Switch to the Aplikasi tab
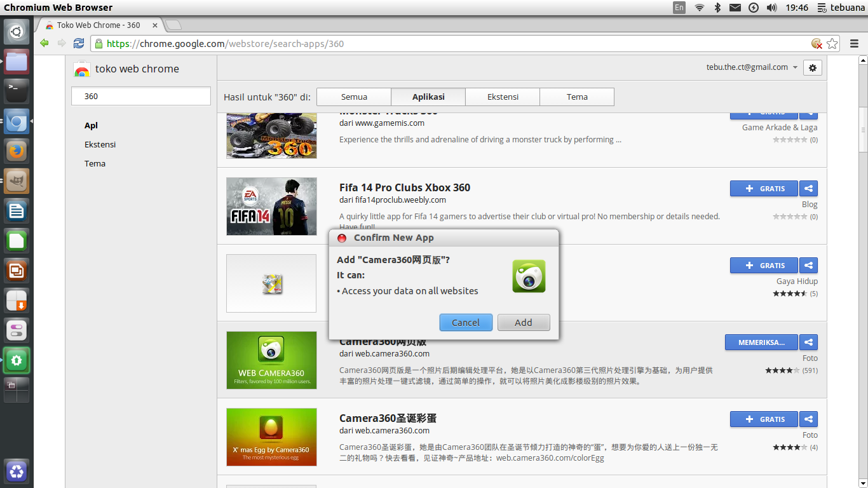 [x=428, y=97]
